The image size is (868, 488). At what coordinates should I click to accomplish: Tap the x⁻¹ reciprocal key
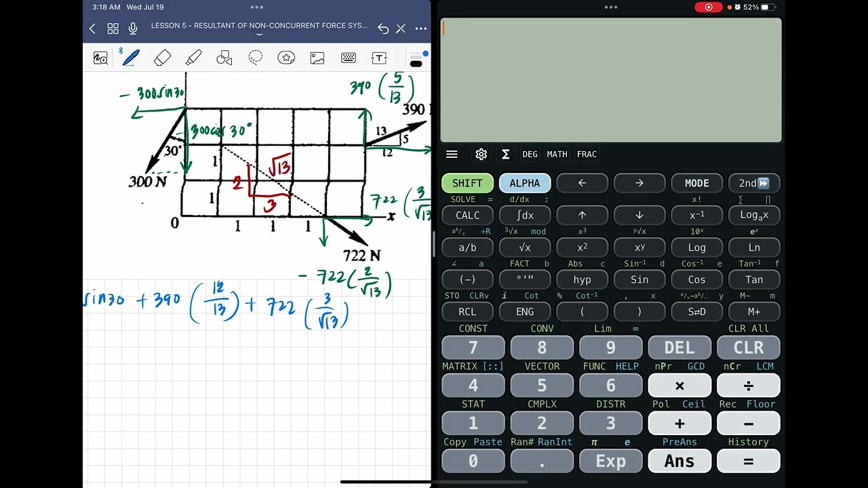696,216
